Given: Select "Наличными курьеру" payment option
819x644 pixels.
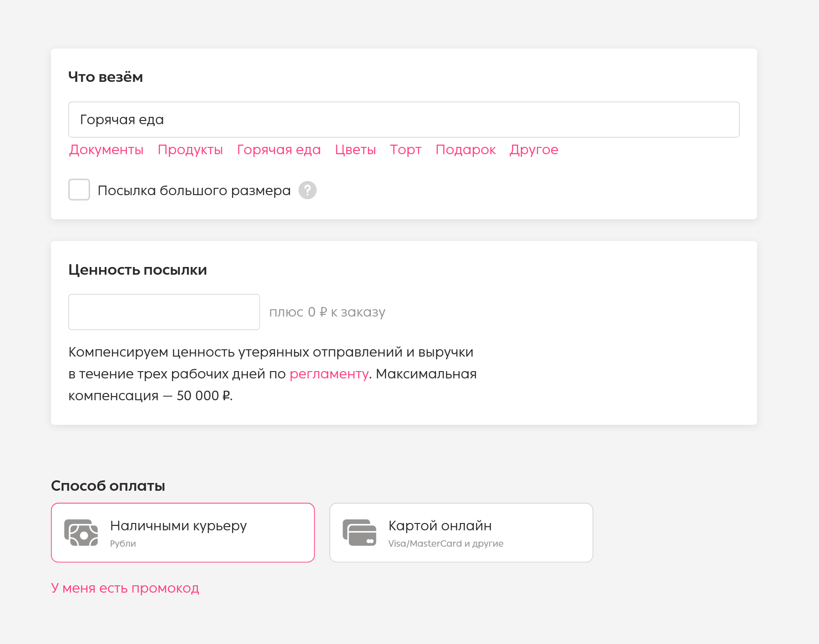Looking at the screenshot, I should (x=183, y=533).
